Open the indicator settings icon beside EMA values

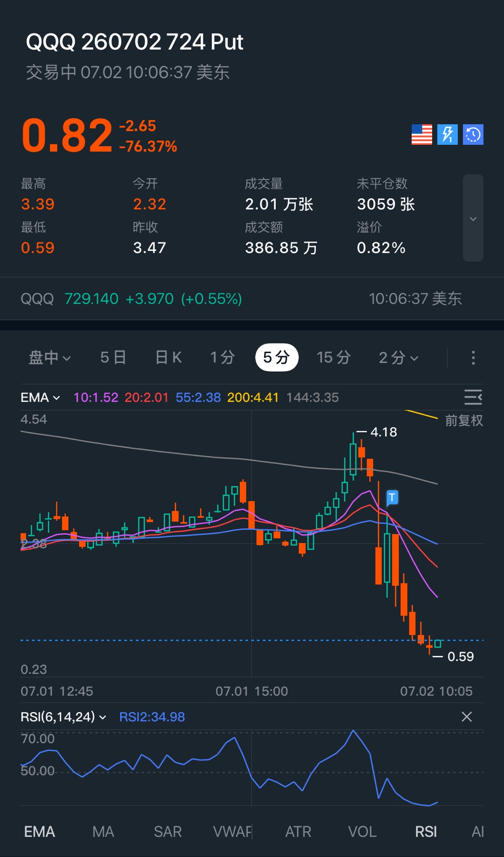pos(473,397)
